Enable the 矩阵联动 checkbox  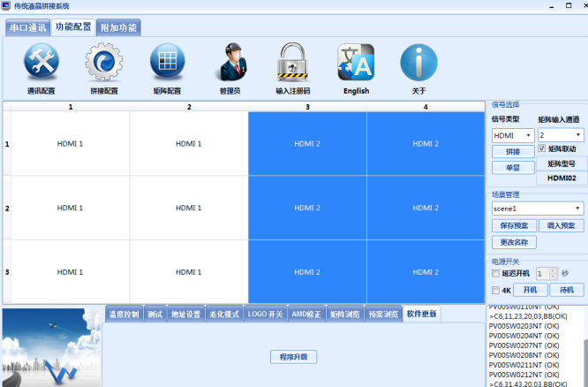pyautogui.click(x=543, y=149)
